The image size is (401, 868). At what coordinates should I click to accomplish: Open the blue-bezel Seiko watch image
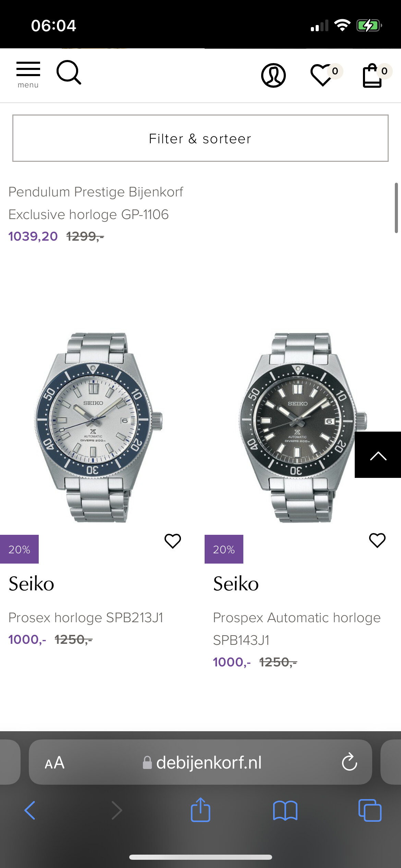[98, 427]
